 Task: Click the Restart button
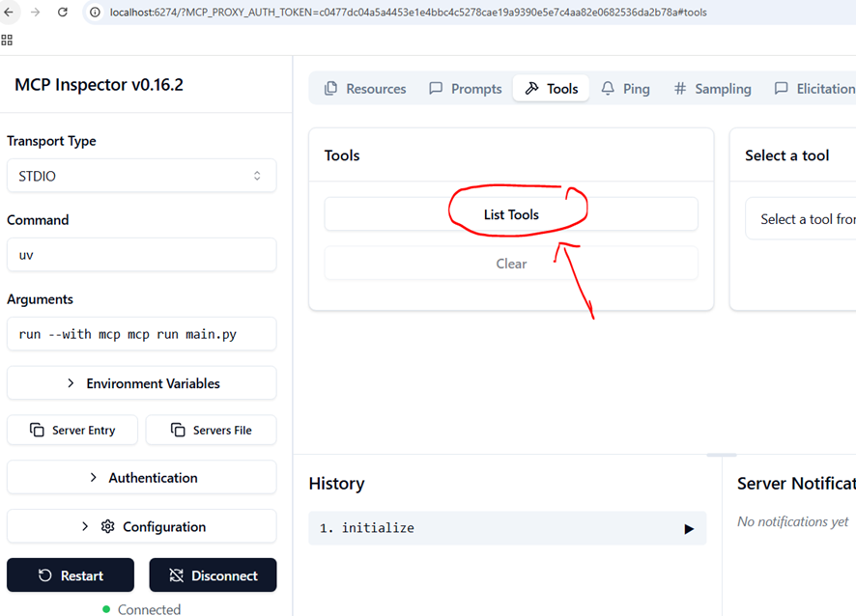coord(71,575)
